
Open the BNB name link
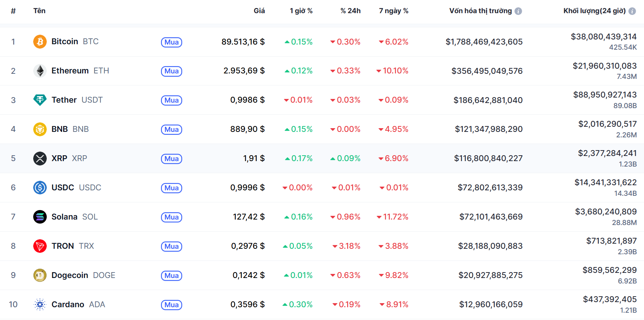[x=70, y=129]
